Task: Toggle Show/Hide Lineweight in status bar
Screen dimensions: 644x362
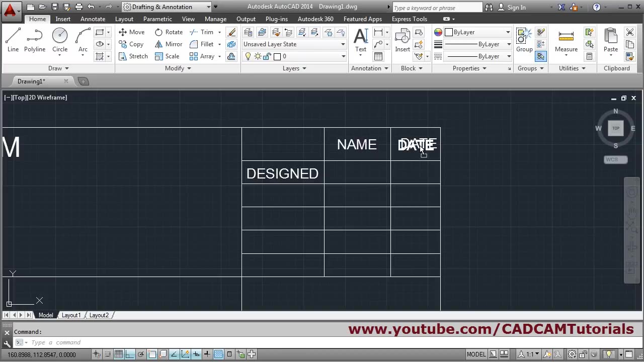Action: point(207,354)
